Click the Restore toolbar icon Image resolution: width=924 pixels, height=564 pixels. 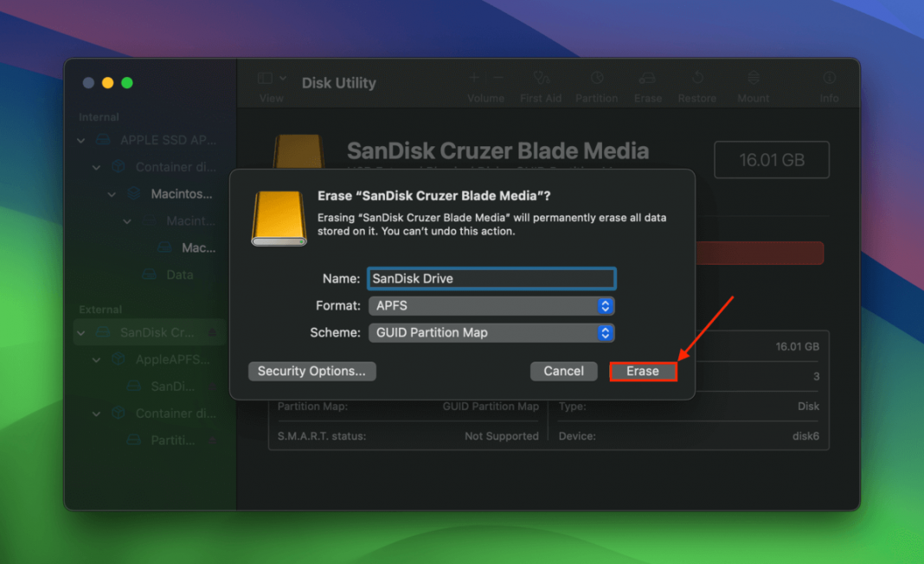point(696,79)
